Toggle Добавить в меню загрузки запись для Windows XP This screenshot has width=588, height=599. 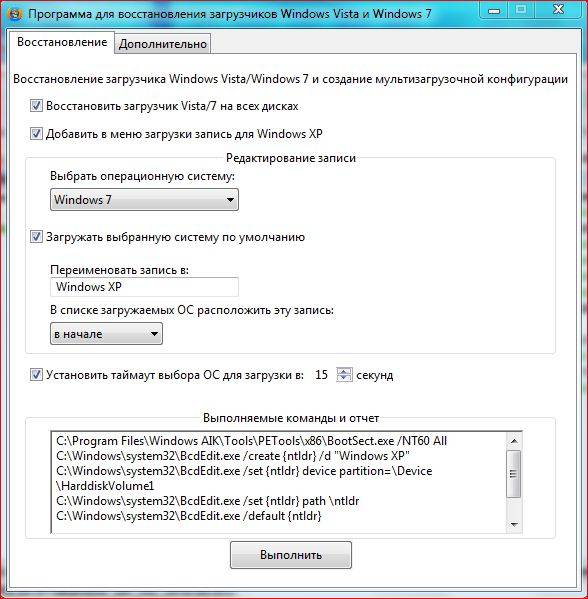[x=36, y=134]
